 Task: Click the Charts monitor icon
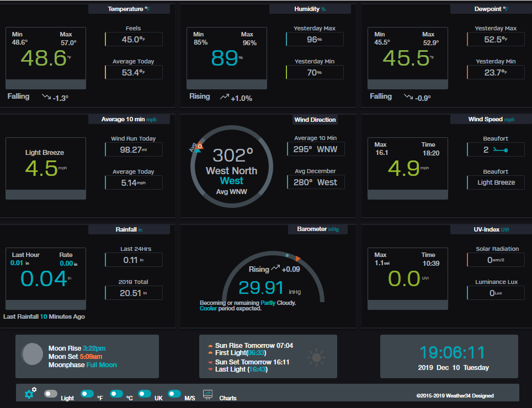point(208,394)
